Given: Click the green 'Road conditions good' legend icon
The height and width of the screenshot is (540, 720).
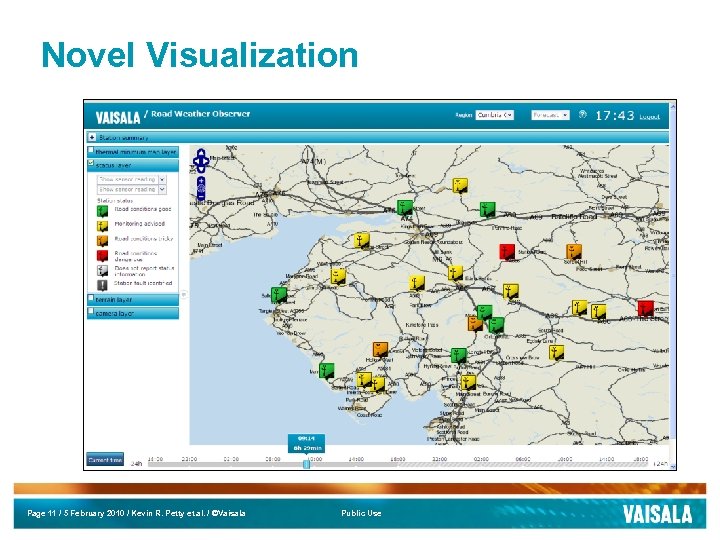Looking at the screenshot, I should pos(102,211).
